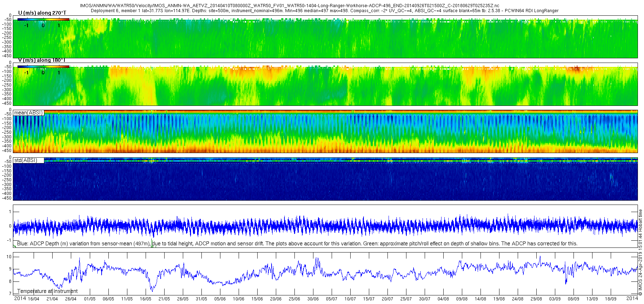Select the 'V (m/s) along 180°T' panel title
The image size is (644, 304).
42,60
